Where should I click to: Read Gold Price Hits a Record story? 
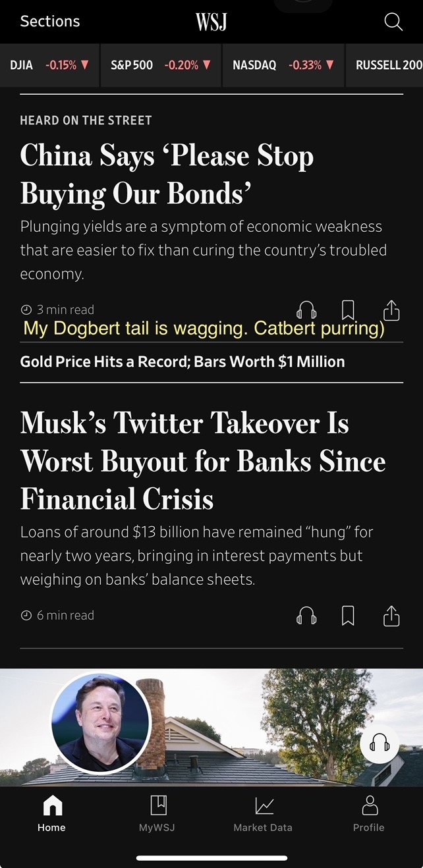pyautogui.click(x=183, y=362)
